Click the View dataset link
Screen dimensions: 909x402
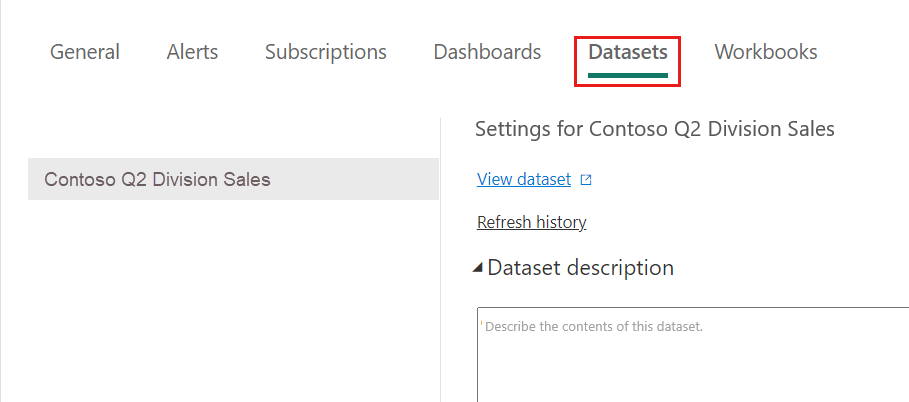point(524,180)
